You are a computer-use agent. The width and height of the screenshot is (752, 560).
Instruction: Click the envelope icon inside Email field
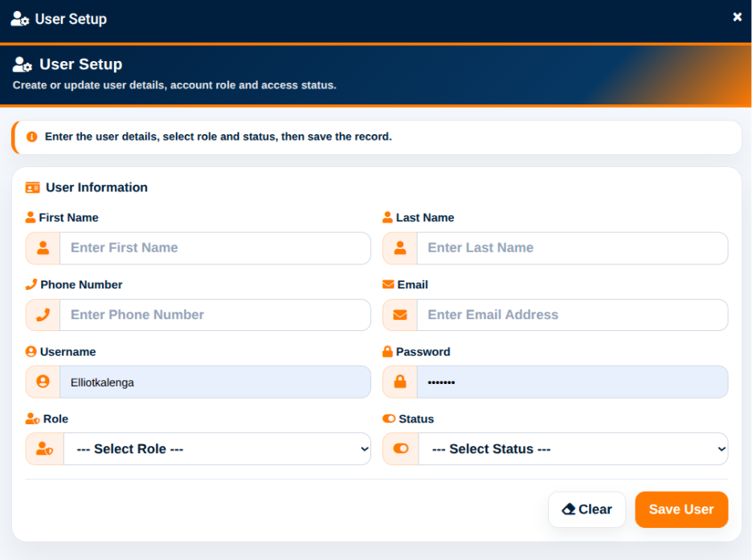click(x=400, y=315)
